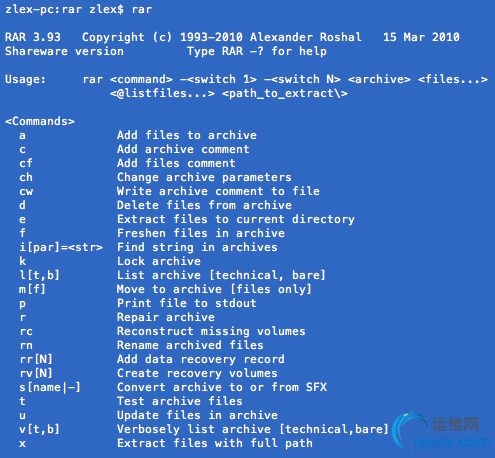The height and width of the screenshot is (458, 495).
Task: Click the <Commands> section header
Action: pos(40,121)
